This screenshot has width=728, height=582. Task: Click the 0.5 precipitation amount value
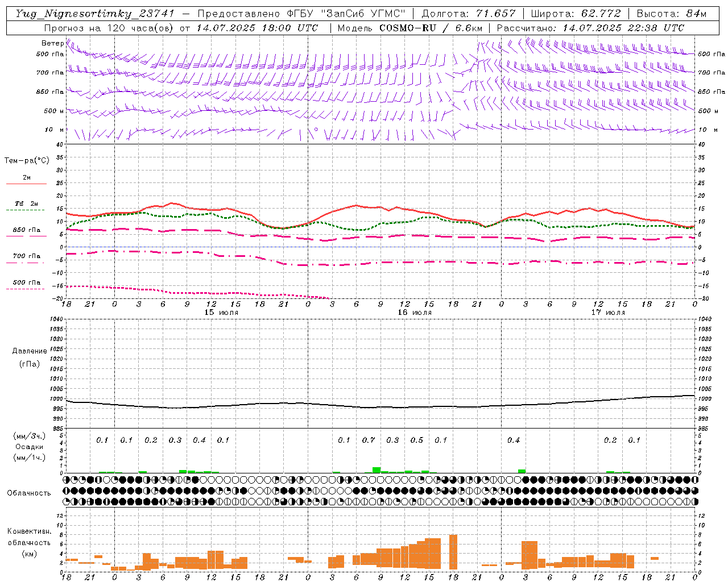[417, 440]
